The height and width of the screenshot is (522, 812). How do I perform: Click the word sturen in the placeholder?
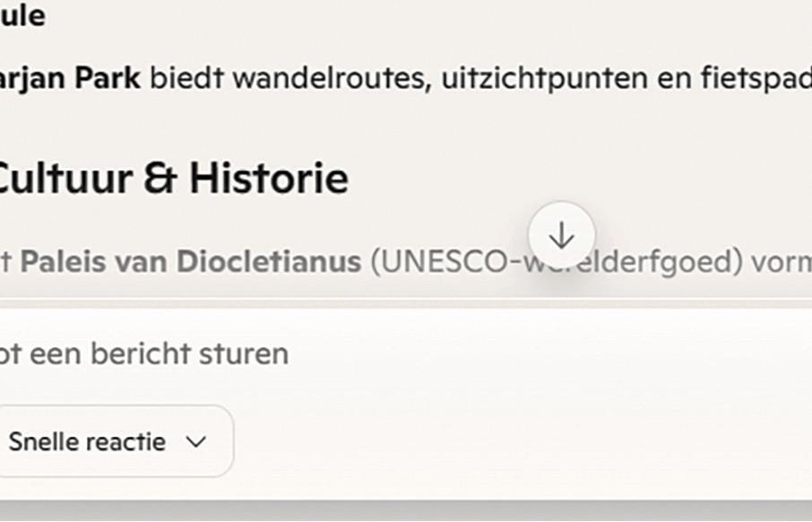[247, 353]
